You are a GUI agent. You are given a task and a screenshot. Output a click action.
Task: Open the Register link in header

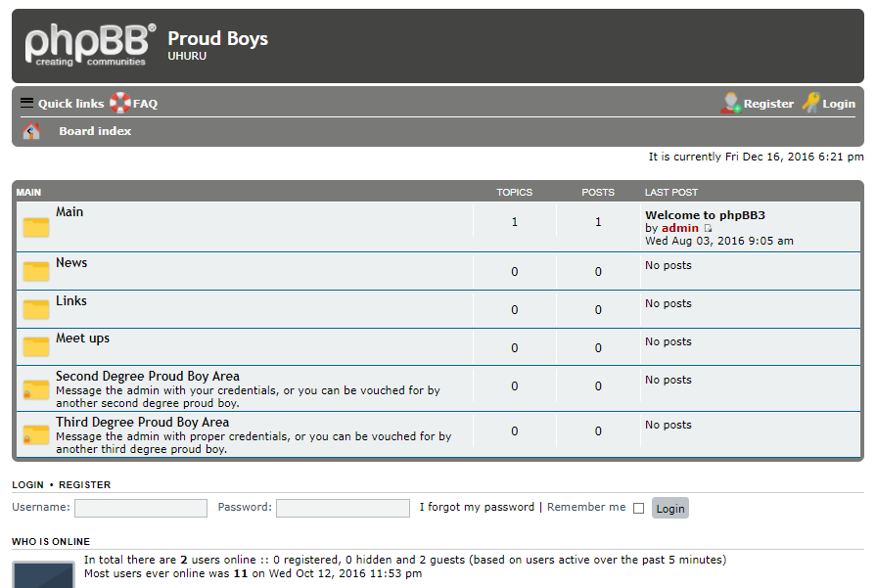768,104
